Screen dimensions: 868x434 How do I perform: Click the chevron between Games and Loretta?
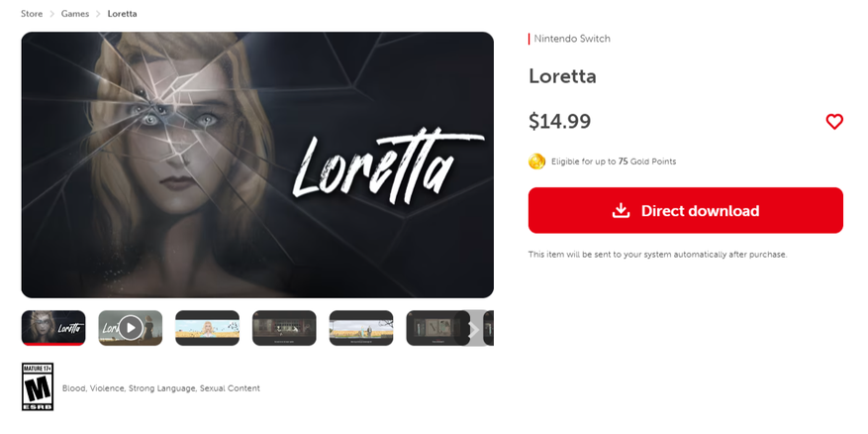point(99,14)
